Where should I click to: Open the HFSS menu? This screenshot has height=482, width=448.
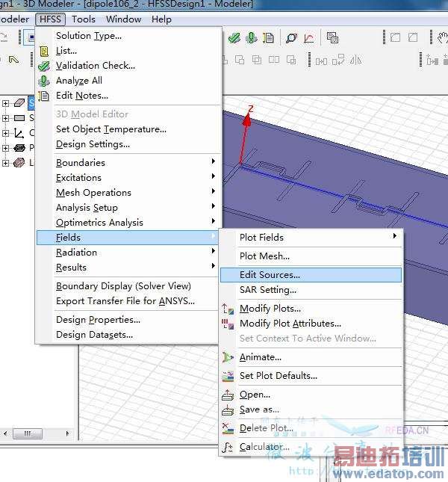tap(50, 19)
